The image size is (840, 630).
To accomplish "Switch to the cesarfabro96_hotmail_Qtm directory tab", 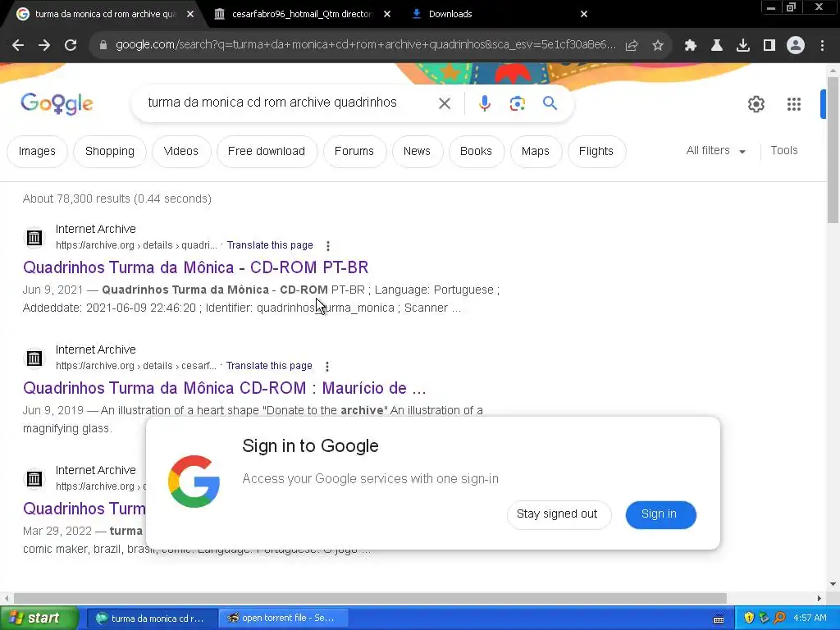I will (x=302, y=15).
